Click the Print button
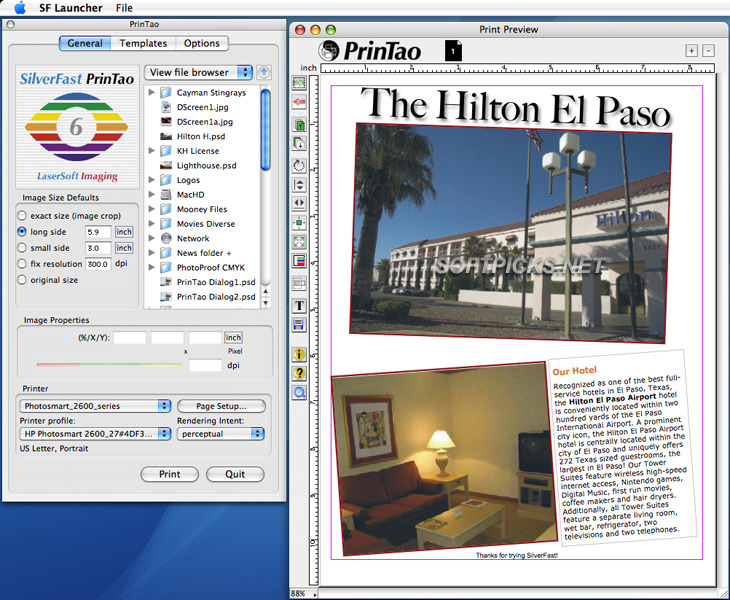 point(169,474)
